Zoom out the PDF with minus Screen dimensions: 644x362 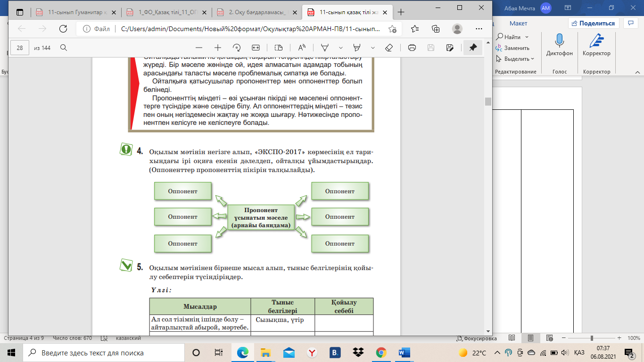point(198,48)
